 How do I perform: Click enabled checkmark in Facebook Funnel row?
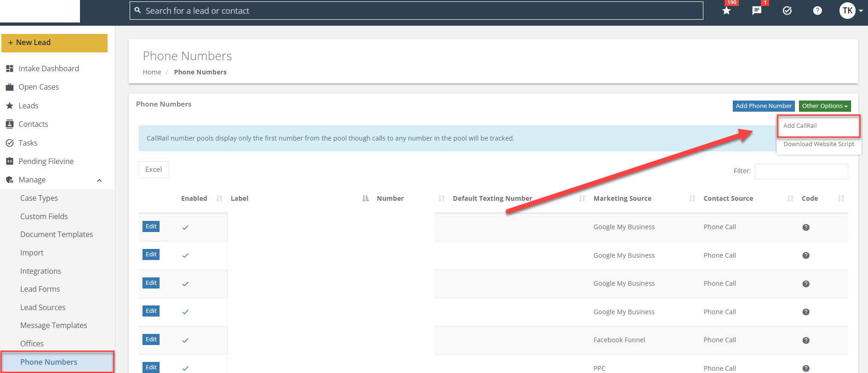coord(185,340)
